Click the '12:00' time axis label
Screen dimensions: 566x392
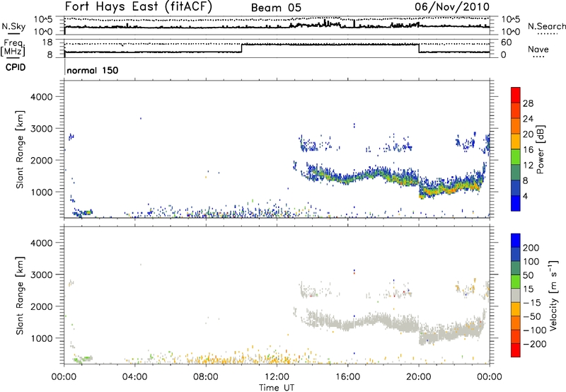click(277, 377)
